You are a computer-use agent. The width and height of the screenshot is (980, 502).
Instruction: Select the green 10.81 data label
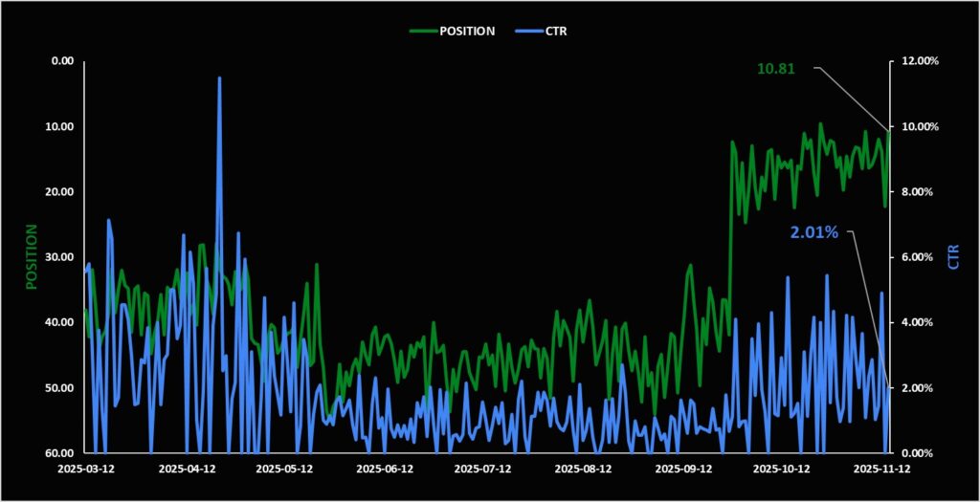[x=777, y=69]
